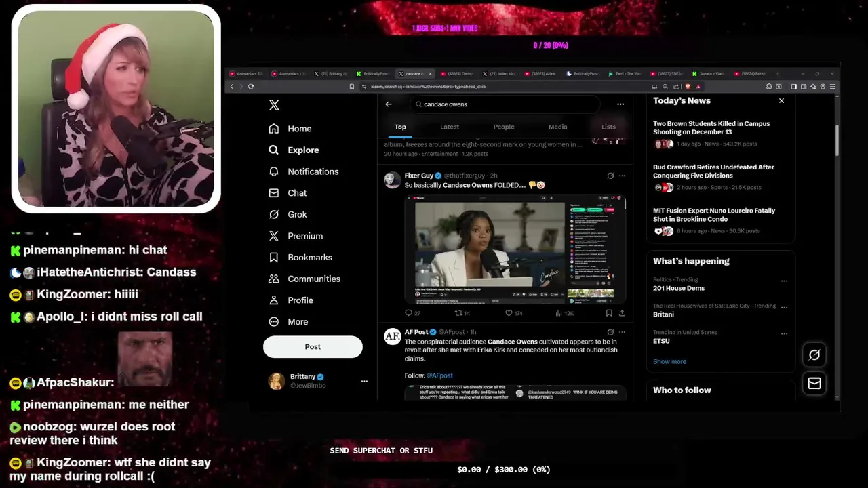Open the floating Grok button
The width and height of the screenshot is (868, 488).
(814, 354)
